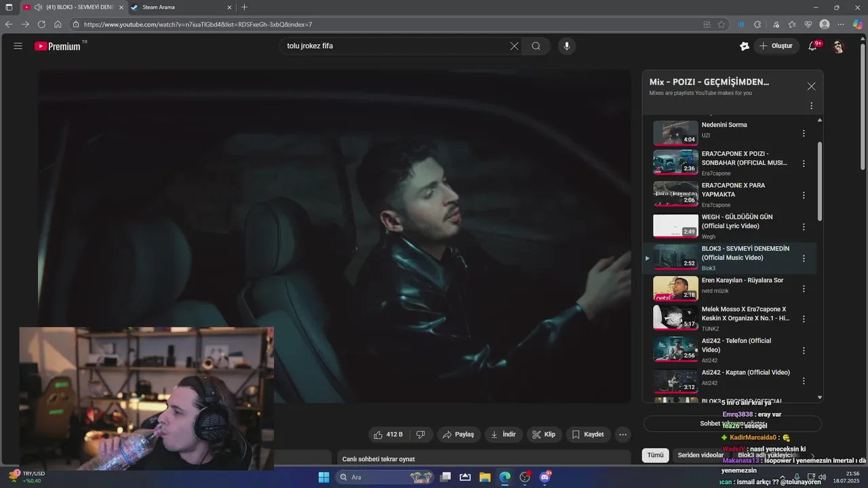Clear the search box text with X

[514, 46]
